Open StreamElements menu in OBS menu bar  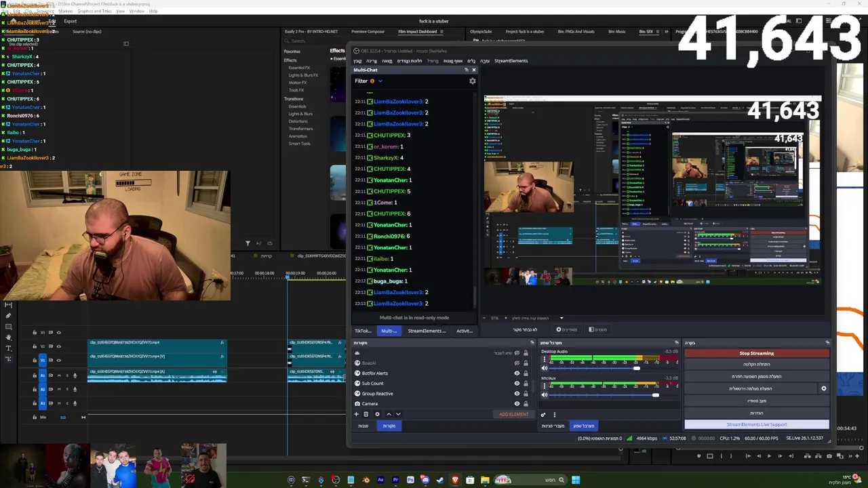click(x=511, y=61)
